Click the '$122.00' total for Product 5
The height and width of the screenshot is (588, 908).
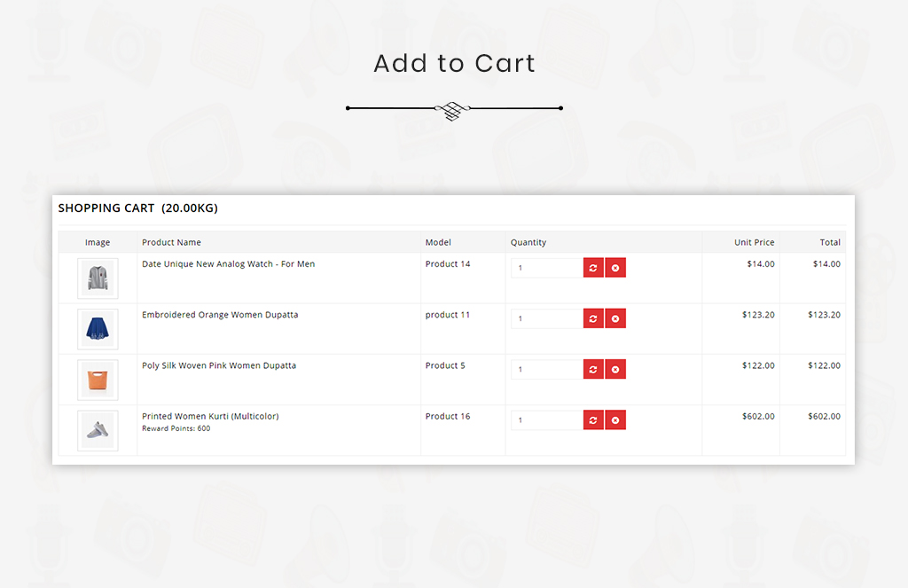click(x=824, y=365)
